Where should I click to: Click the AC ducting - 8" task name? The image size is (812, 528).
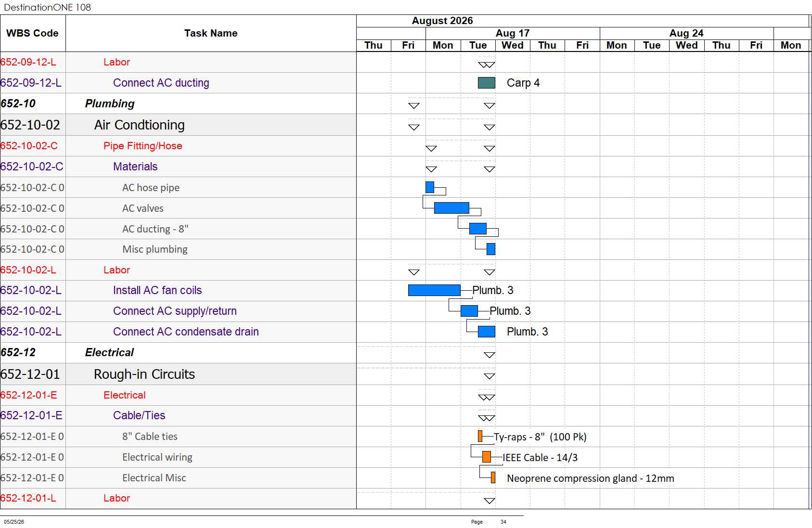(x=155, y=229)
